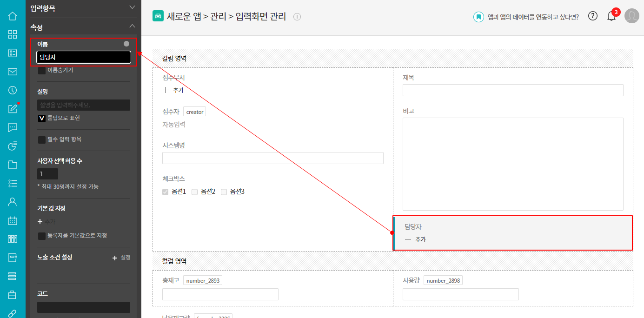Screen dimensions: 644x318
Task: Click the 이름 input containing 담당자
Action: tap(84, 57)
